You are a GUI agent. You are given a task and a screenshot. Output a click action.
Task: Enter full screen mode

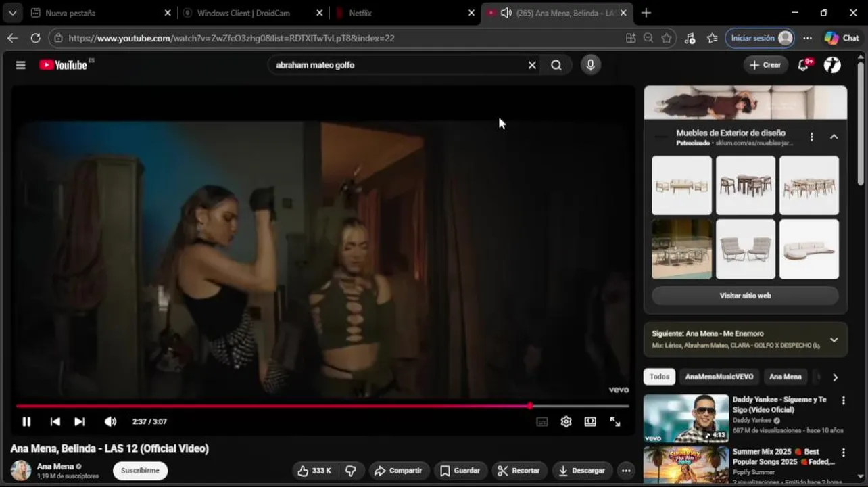pyautogui.click(x=615, y=421)
